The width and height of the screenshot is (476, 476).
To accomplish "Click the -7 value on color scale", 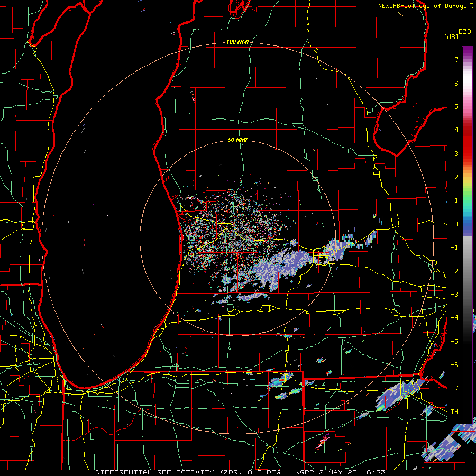I will coord(454,388).
